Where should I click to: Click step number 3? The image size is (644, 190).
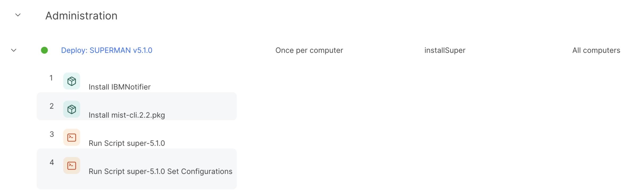(x=52, y=134)
